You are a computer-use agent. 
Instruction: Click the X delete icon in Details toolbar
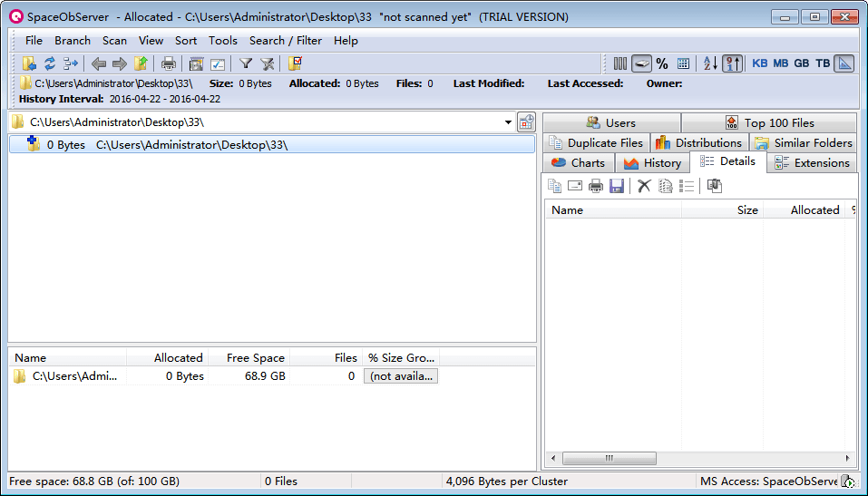(x=644, y=186)
